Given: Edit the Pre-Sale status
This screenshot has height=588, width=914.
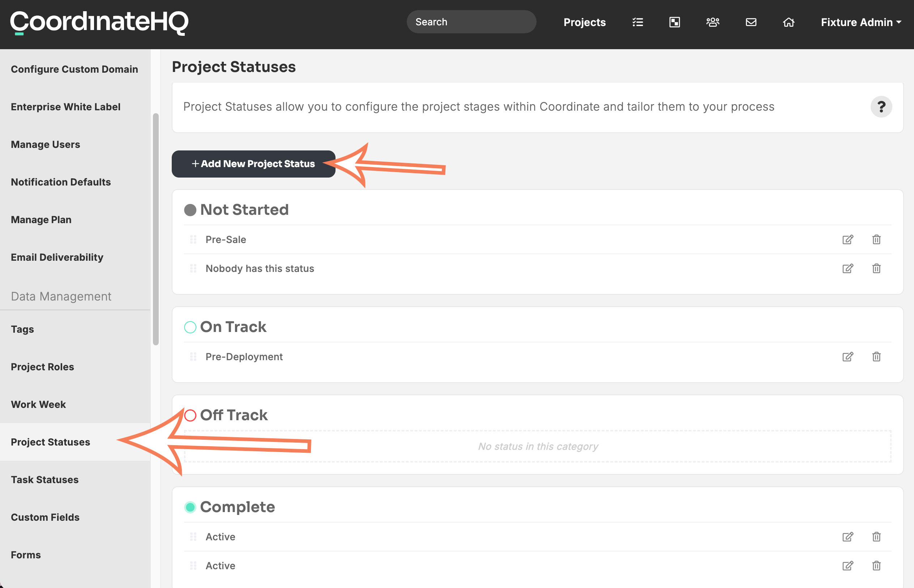Looking at the screenshot, I should point(847,239).
